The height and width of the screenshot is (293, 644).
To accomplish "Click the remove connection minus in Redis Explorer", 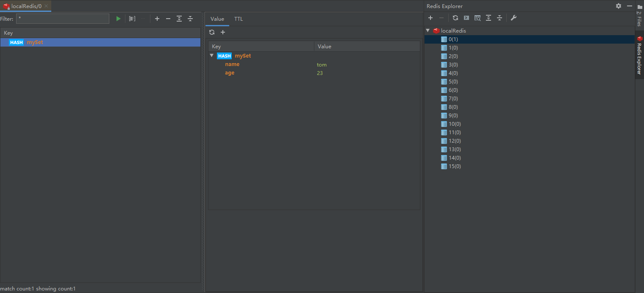I will (441, 18).
